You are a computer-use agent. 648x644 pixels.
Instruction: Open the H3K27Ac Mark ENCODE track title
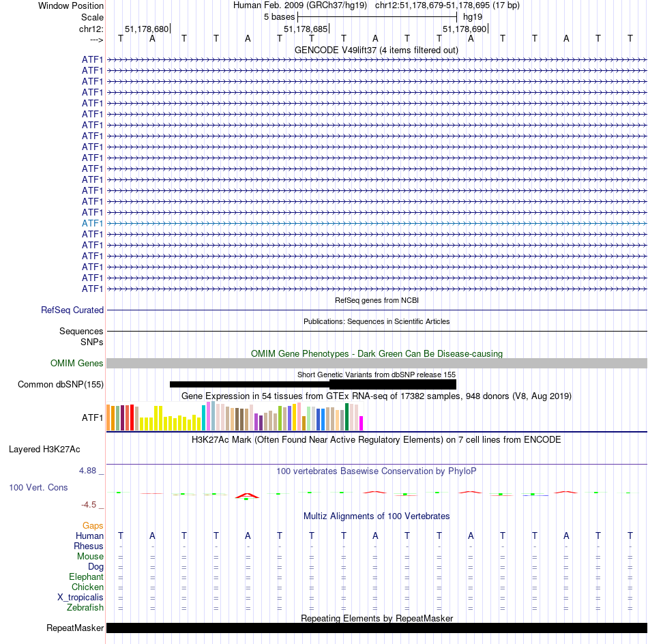click(376, 439)
